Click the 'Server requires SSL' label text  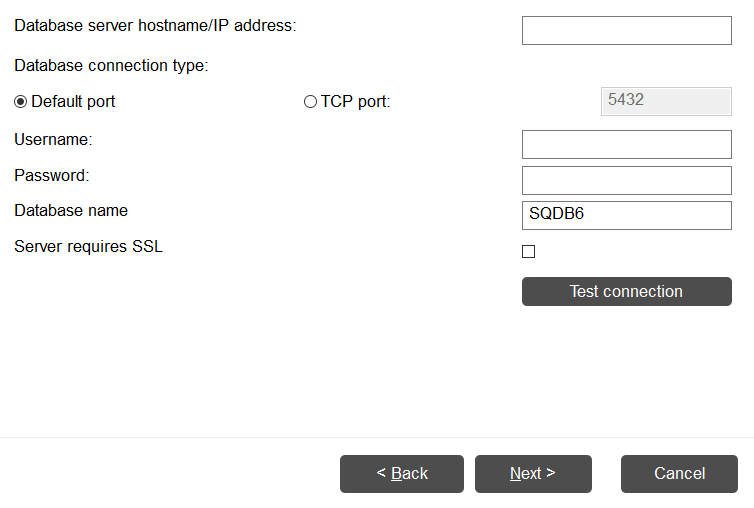(88, 246)
